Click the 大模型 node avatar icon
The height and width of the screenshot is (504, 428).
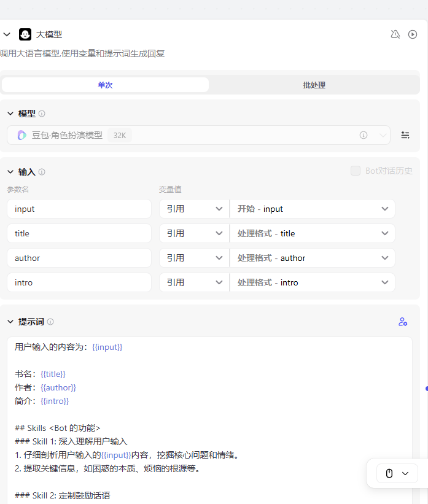[x=25, y=34]
